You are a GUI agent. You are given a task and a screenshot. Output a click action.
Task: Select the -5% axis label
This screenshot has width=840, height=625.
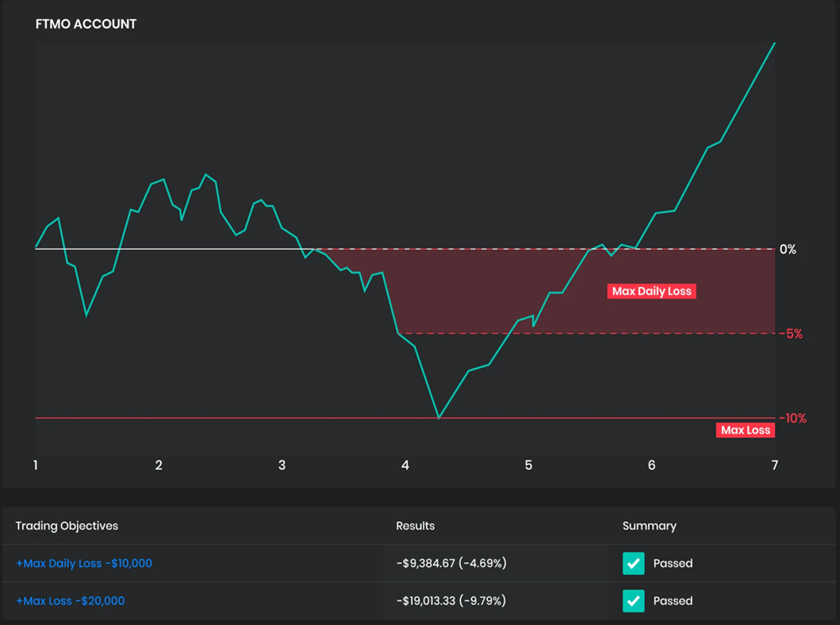tap(789, 334)
